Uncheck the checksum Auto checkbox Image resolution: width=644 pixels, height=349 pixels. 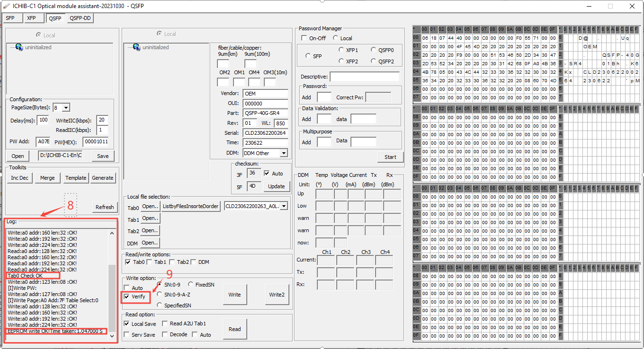267,174
